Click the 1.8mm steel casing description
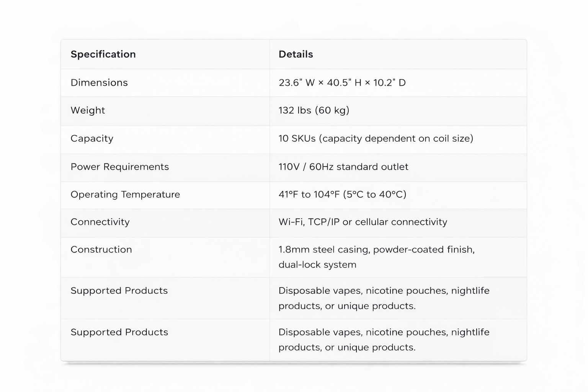Image resolution: width=588 pixels, height=392 pixels. pos(377,257)
